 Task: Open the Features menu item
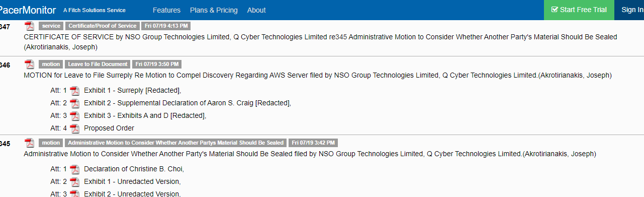(166, 10)
